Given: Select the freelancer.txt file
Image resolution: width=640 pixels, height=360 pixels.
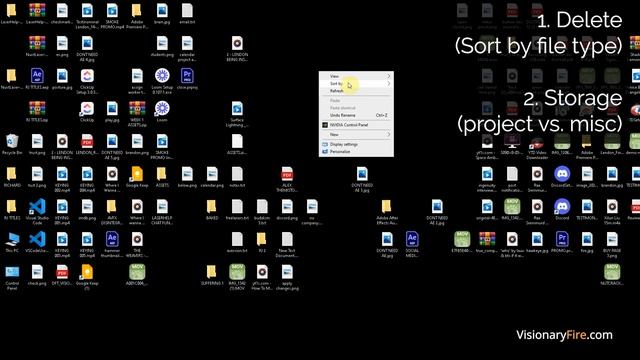Looking at the screenshot, I should pos(237,210).
